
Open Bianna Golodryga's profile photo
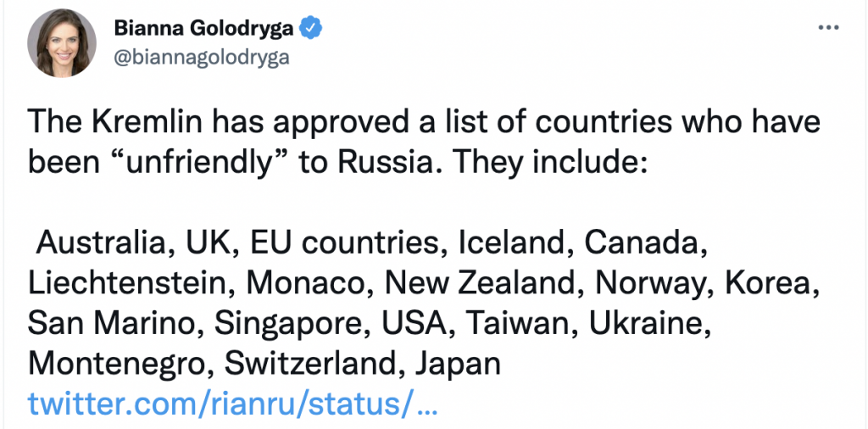62,43
